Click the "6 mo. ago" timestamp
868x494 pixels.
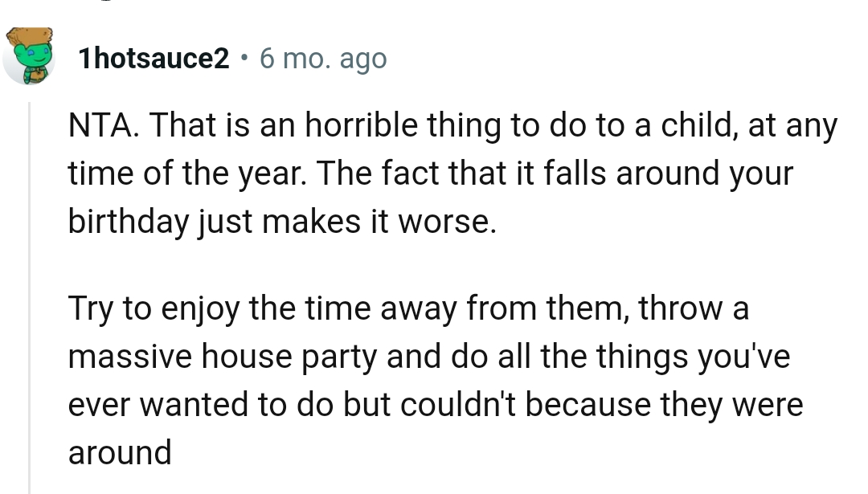[x=323, y=59]
